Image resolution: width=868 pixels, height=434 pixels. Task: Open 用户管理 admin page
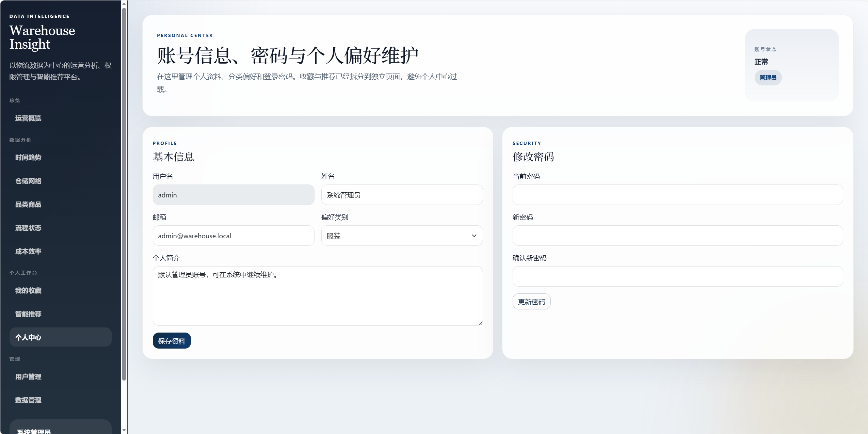tap(28, 376)
